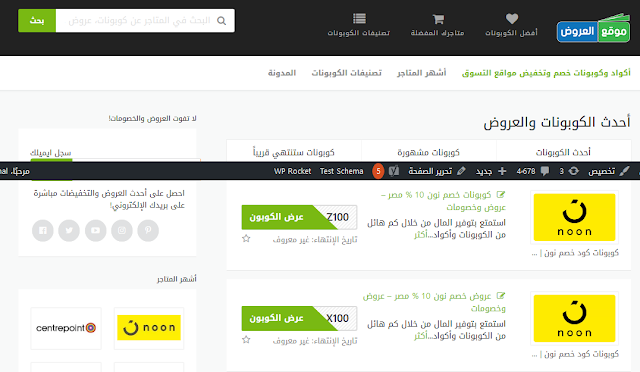Viewport: 640px width, 372px height.
Task: Focus the coupon search input field
Action: click(x=145, y=20)
